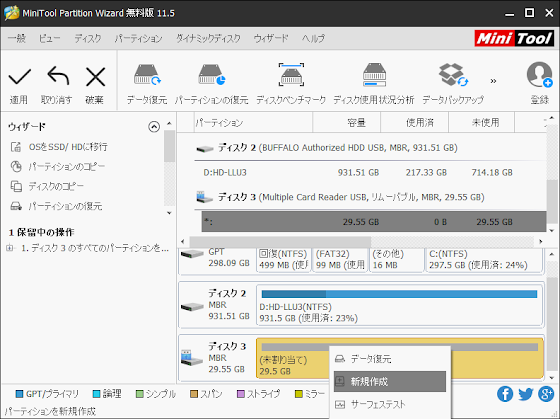
Task: Open the General (一般) menu
Action: click(x=17, y=38)
